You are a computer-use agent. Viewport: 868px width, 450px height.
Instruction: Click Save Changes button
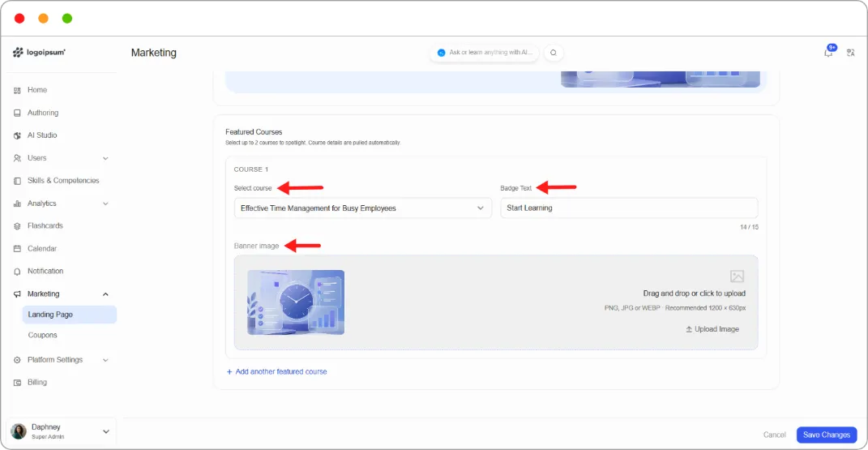(x=827, y=435)
